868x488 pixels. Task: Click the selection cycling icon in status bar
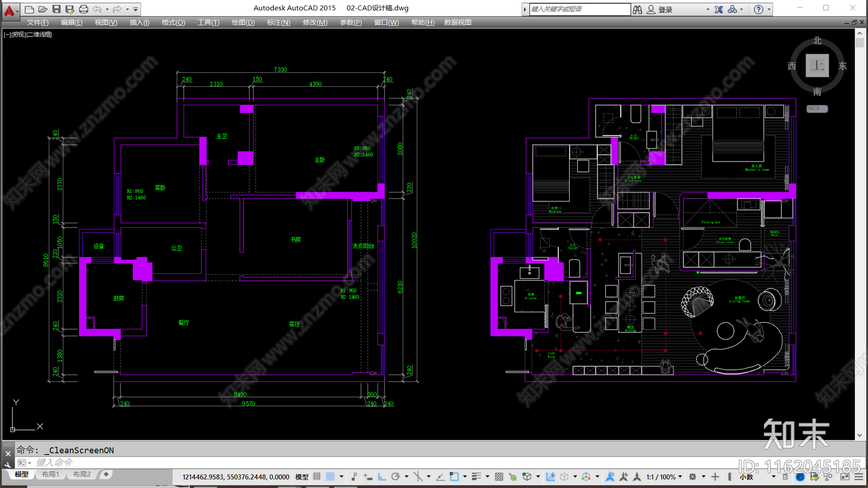point(513,477)
